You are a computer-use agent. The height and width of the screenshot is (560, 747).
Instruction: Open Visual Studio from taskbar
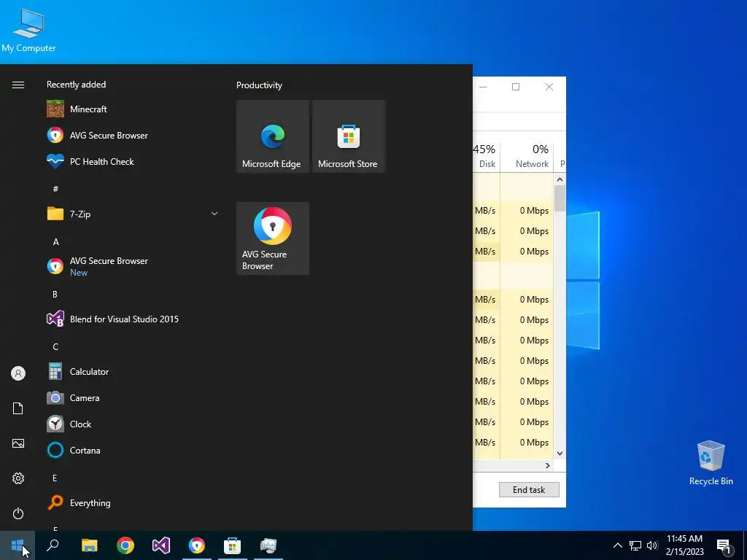161,545
